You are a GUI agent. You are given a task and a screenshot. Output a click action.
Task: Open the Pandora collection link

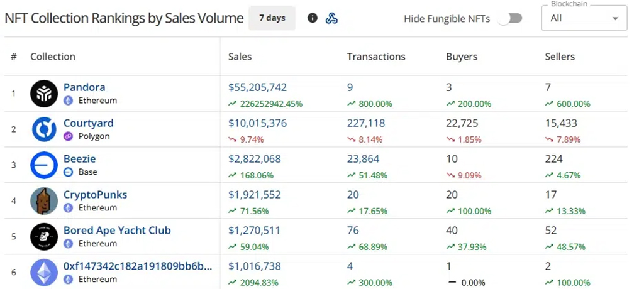point(84,87)
